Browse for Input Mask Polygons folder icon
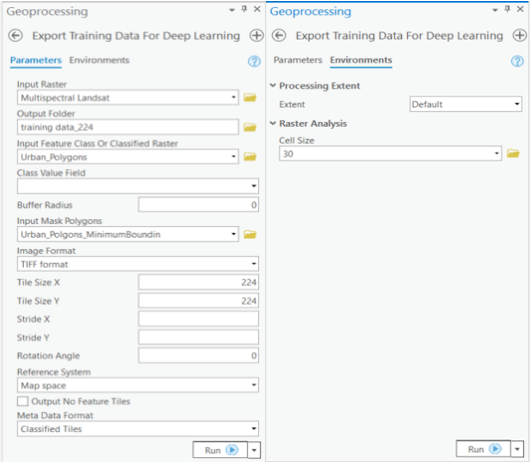The image size is (530, 462). point(250,234)
